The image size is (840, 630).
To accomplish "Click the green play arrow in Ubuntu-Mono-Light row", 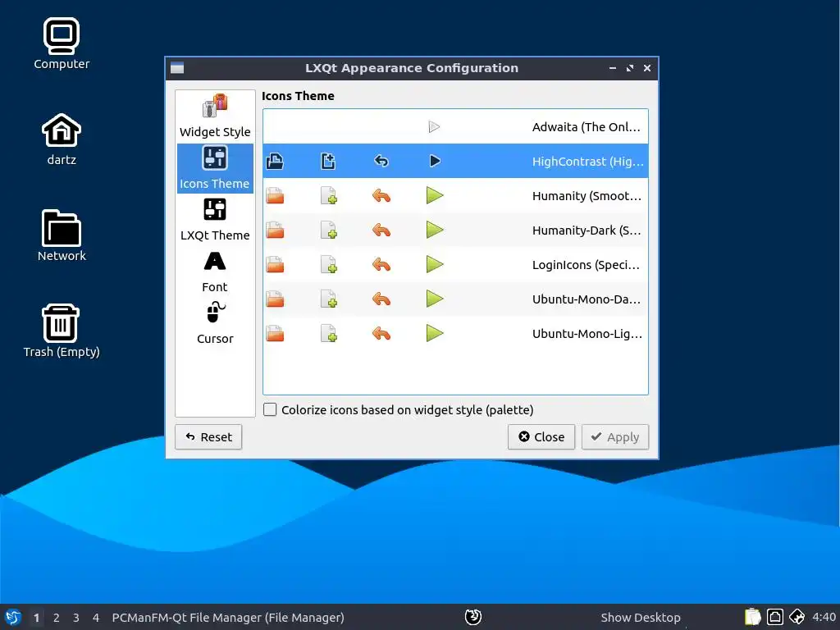I will (435, 333).
